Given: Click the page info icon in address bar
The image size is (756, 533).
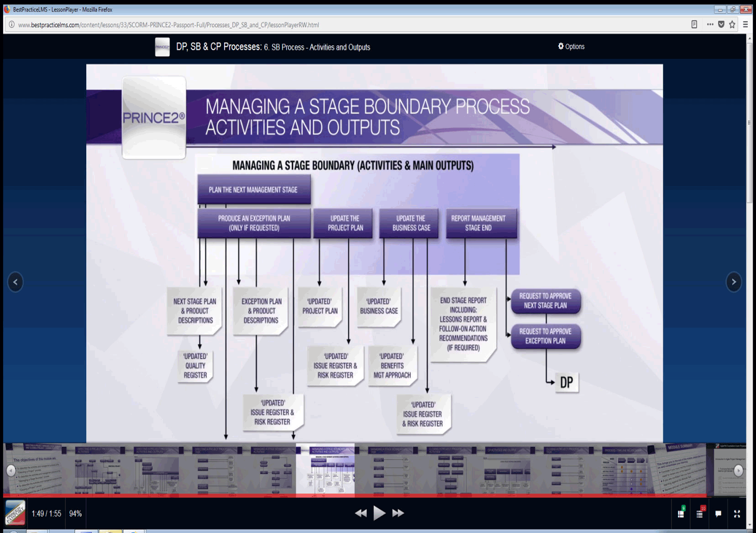Looking at the screenshot, I should click(10, 25).
